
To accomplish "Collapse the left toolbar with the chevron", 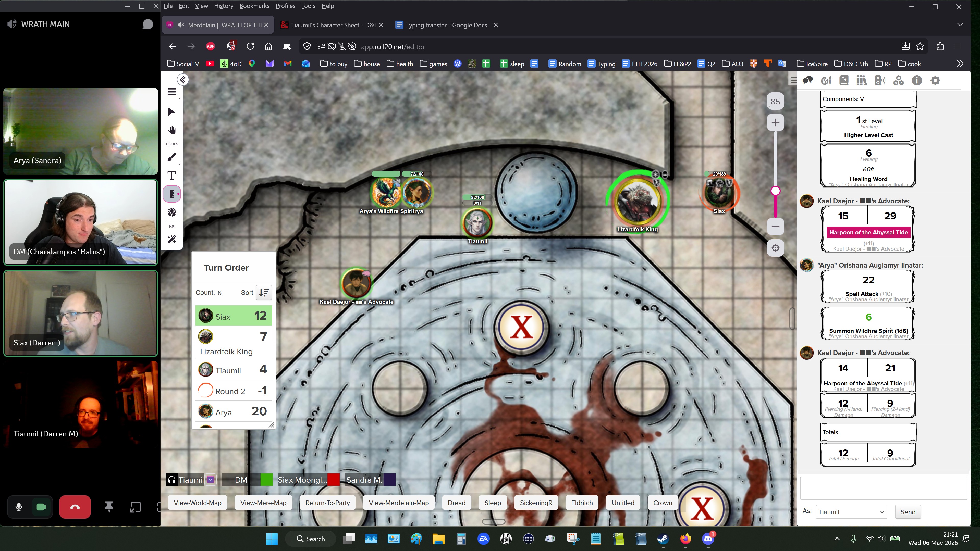I will (183, 80).
